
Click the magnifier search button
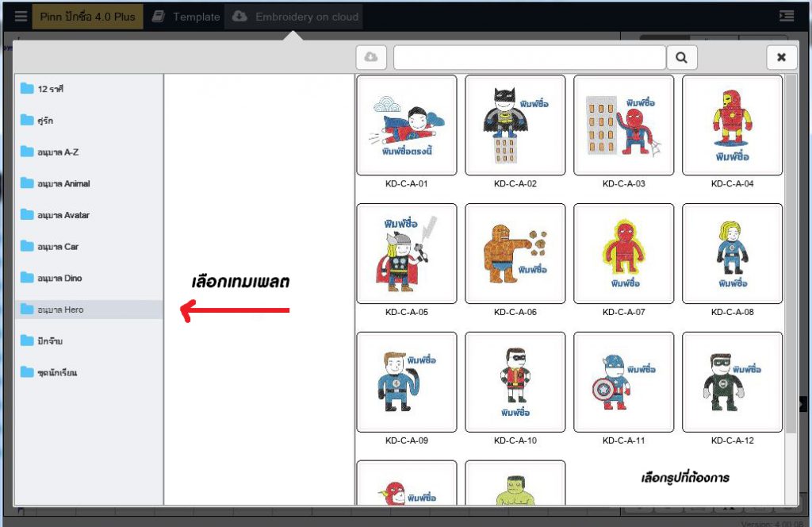click(x=681, y=57)
